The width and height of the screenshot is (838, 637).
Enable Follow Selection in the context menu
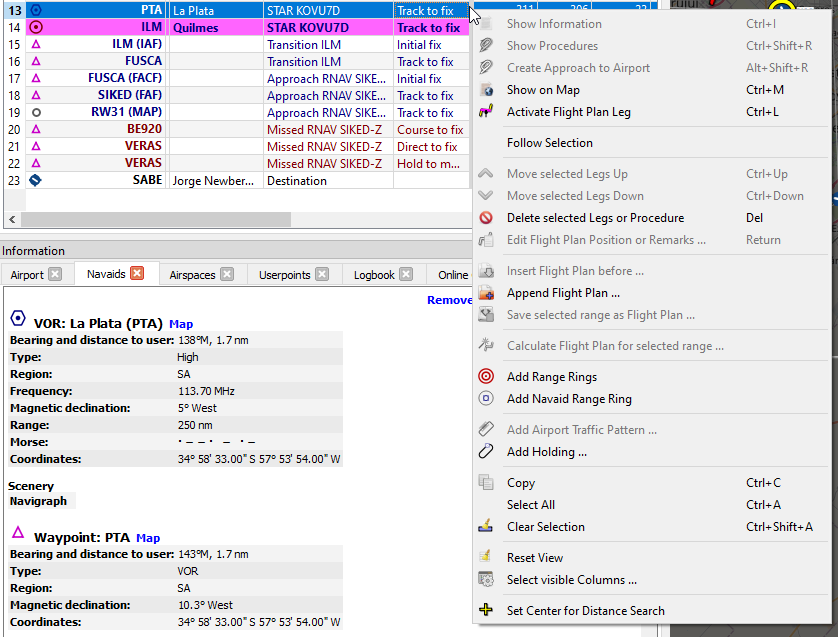(550, 141)
